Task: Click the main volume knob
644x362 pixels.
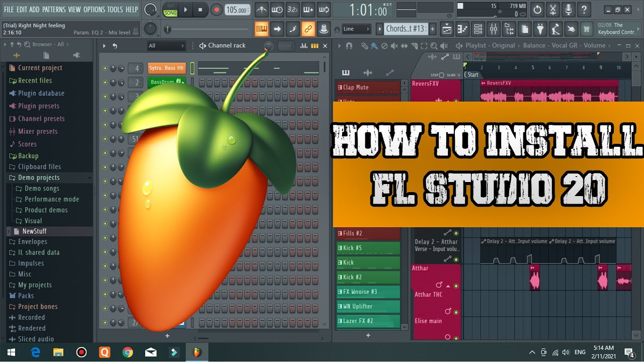Action: 150,10
